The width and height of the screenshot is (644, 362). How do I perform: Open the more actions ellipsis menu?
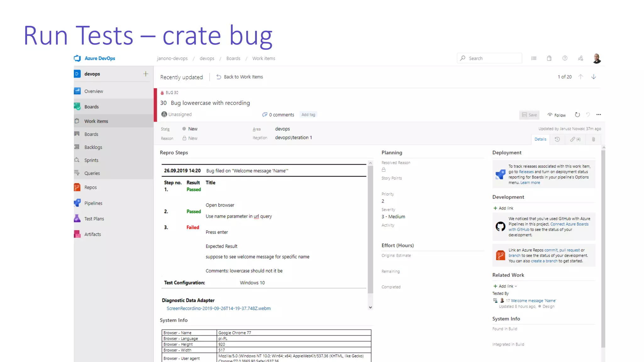(599, 115)
